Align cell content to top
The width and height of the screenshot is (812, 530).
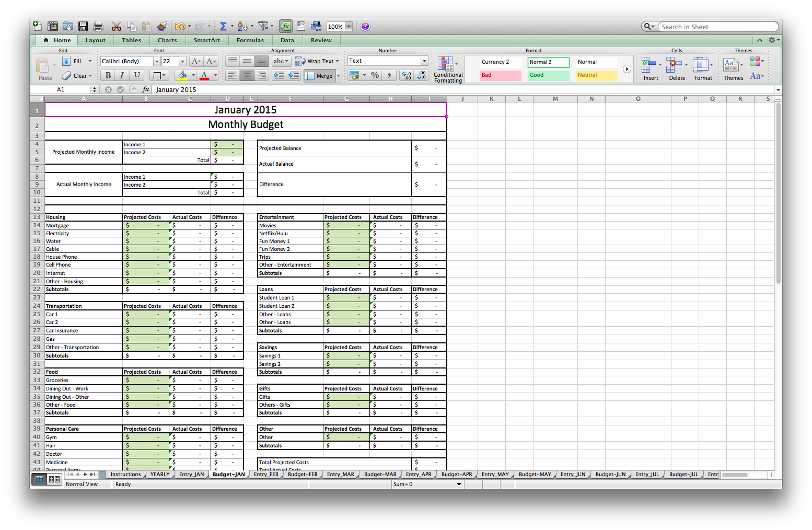click(x=233, y=61)
